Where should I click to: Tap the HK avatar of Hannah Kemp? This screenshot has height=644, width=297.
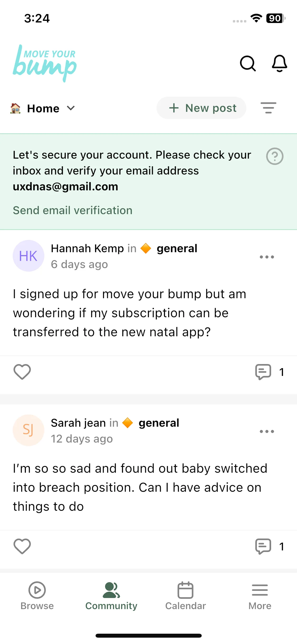29,256
